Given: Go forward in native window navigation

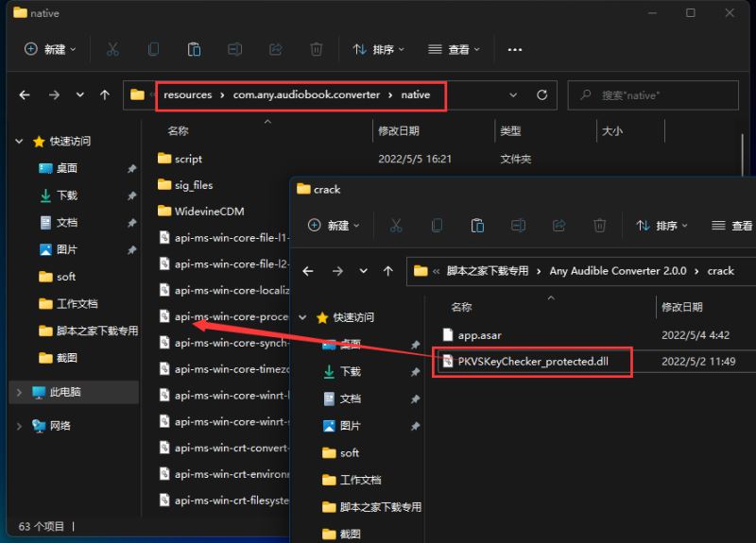Looking at the screenshot, I should coord(54,95).
